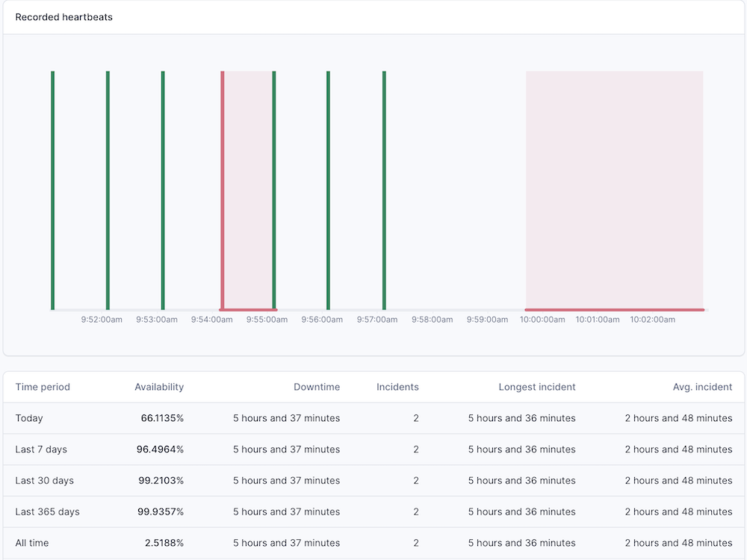Click the 'Incidents' column header
This screenshot has width=747, height=560.
(x=398, y=387)
